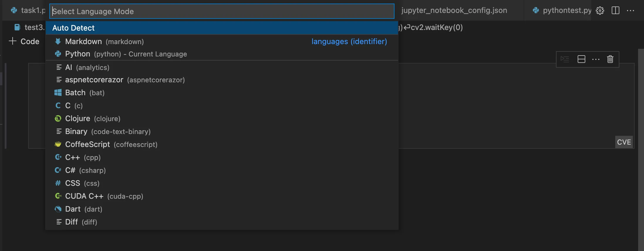Click the CVE button

tap(624, 142)
